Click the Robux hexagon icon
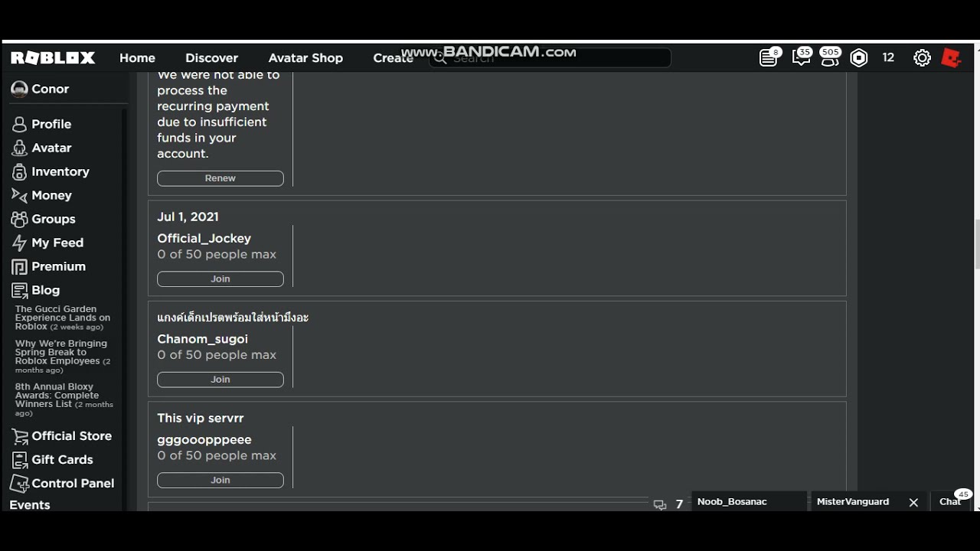The image size is (980, 551). pyautogui.click(x=859, y=58)
